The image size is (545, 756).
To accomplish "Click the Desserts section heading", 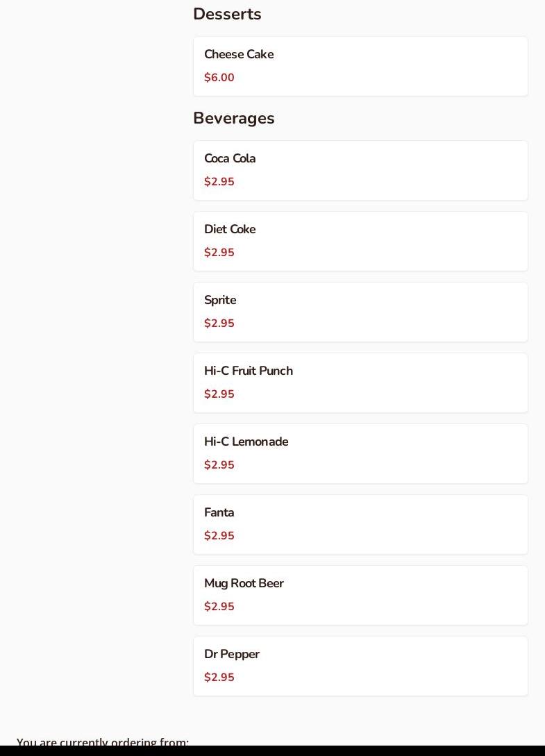I will tap(227, 14).
